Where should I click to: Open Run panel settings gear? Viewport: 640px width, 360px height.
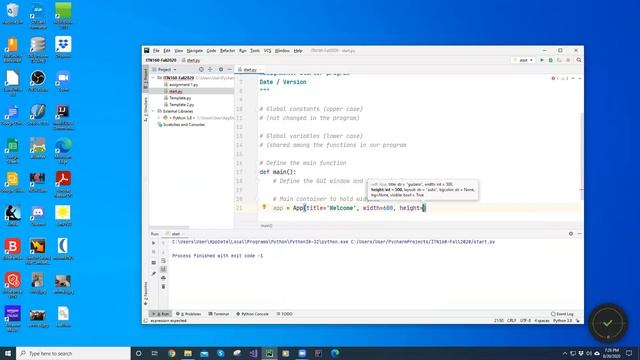pos(571,234)
